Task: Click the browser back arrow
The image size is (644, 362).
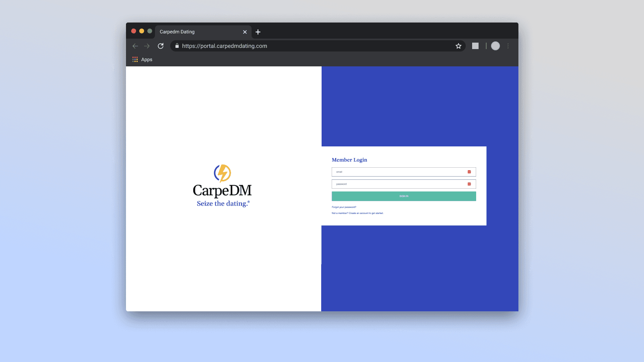Action: click(x=135, y=46)
